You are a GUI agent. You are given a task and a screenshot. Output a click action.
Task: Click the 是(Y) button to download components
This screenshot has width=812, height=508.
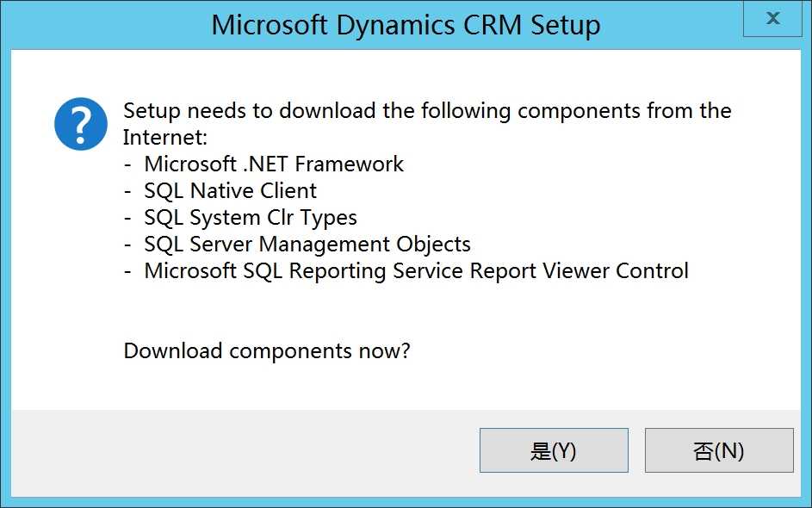pos(554,450)
